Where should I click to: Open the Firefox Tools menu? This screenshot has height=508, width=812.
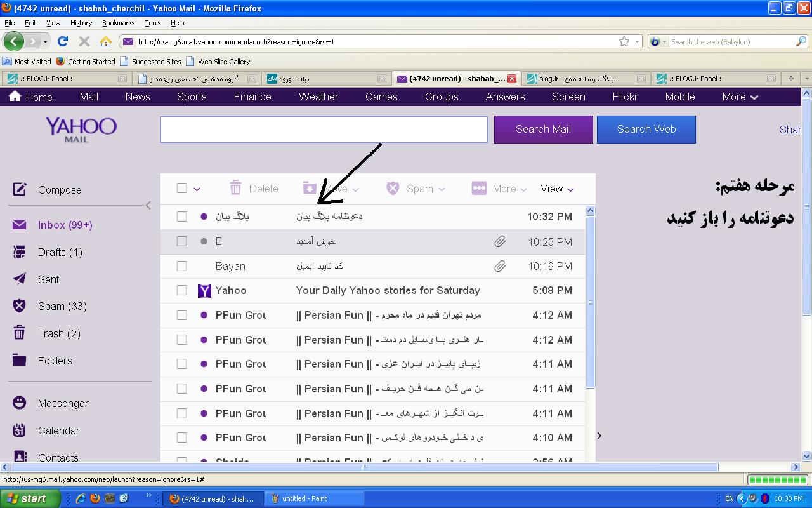click(x=153, y=23)
